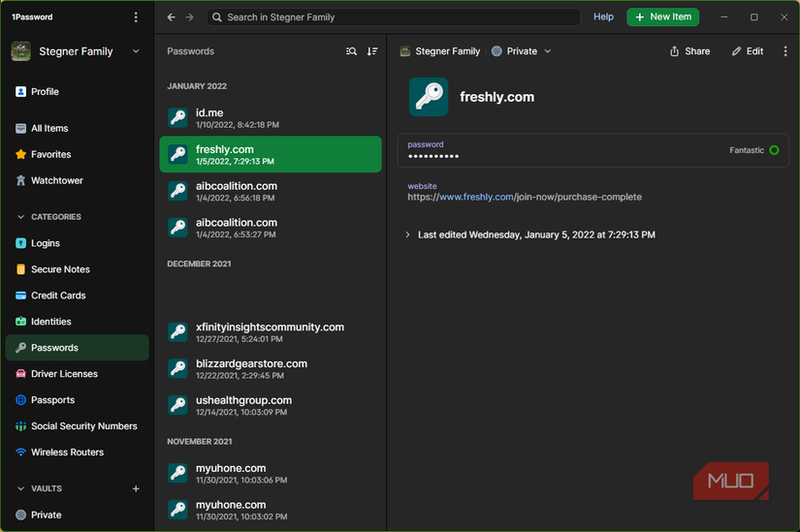Open the www.freshly.com website link

click(x=476, y=197)
